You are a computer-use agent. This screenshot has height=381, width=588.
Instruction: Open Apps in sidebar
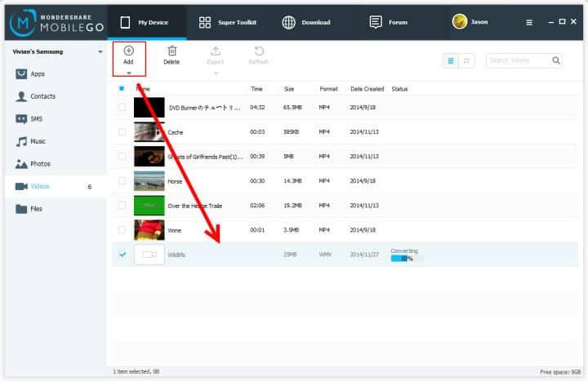pos(56,73)
